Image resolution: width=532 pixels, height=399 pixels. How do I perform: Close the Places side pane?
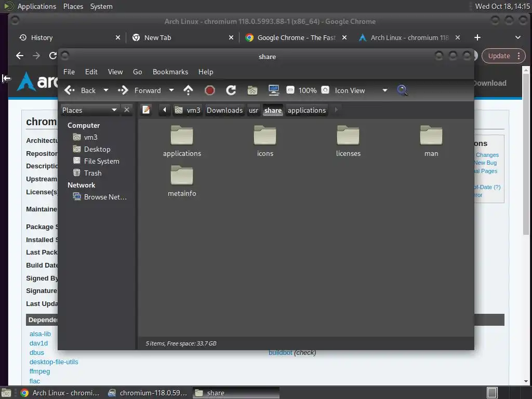(x=127, y=110)
